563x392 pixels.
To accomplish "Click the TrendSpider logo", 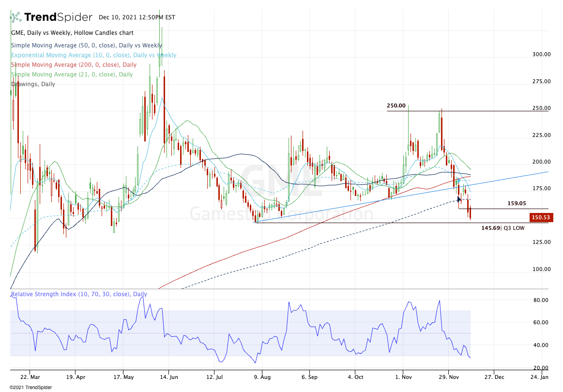I will point(51,17).
